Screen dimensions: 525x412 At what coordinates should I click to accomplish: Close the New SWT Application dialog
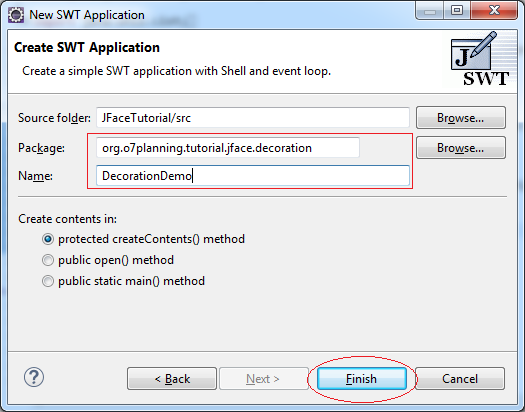click(x=494, y=10)
